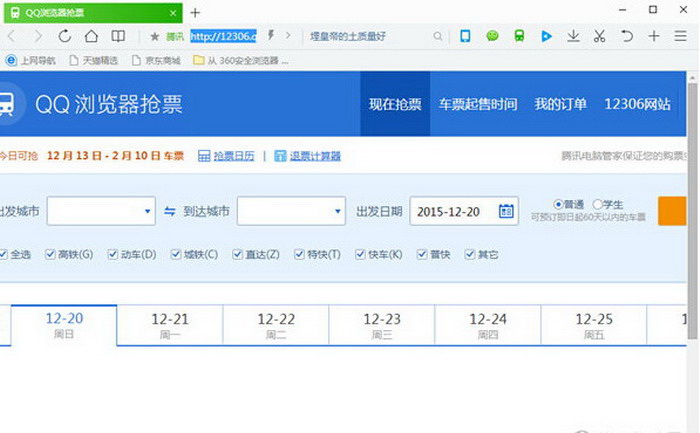Uncheck the 高铁(G) checkbox
700x433 pixels.
(50, 254)
